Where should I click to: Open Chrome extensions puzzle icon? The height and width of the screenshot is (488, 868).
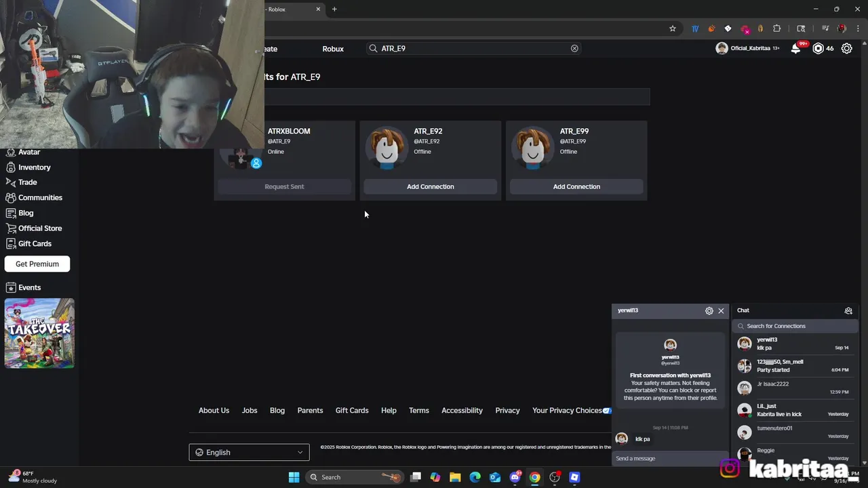pyautogui.click(x=777, y=28)
